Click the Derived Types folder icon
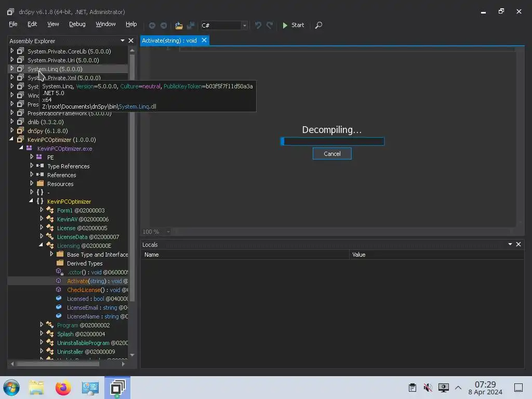 point(60,263)
